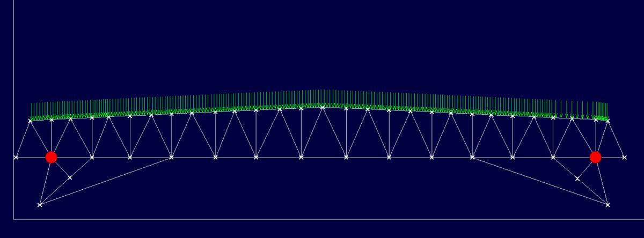Click the apex node of the top chord
644x238 pixels.
coord(323,107)
